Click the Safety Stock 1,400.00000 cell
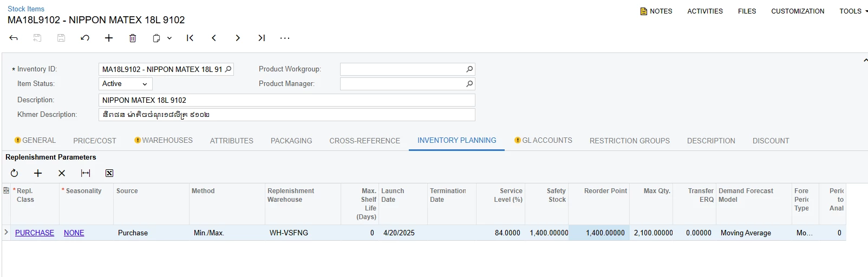The height and width of the screenshot is (277, 868). click(x=547, y=233)
